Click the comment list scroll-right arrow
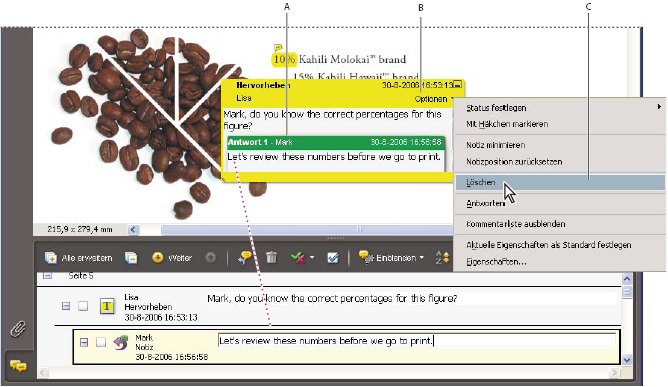The height and width of the screenshot is (387, 668). 613,373
